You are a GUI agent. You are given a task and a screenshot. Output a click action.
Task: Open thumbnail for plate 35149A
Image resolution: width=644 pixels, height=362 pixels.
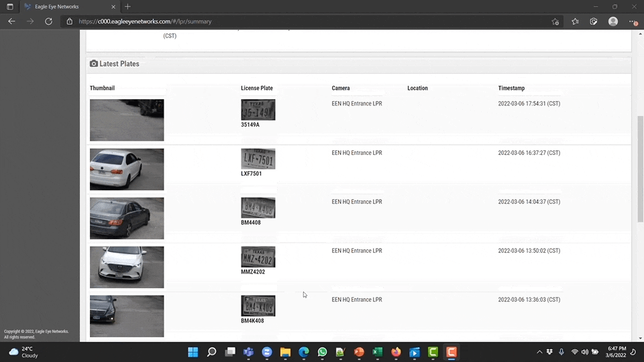(127, 120)
